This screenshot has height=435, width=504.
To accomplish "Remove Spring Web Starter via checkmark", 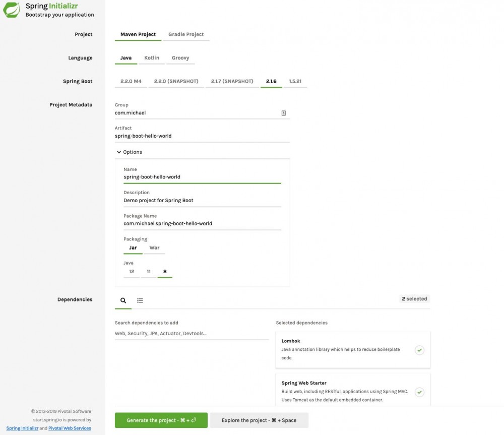I will pyautogui.click(x=419, y=392).
